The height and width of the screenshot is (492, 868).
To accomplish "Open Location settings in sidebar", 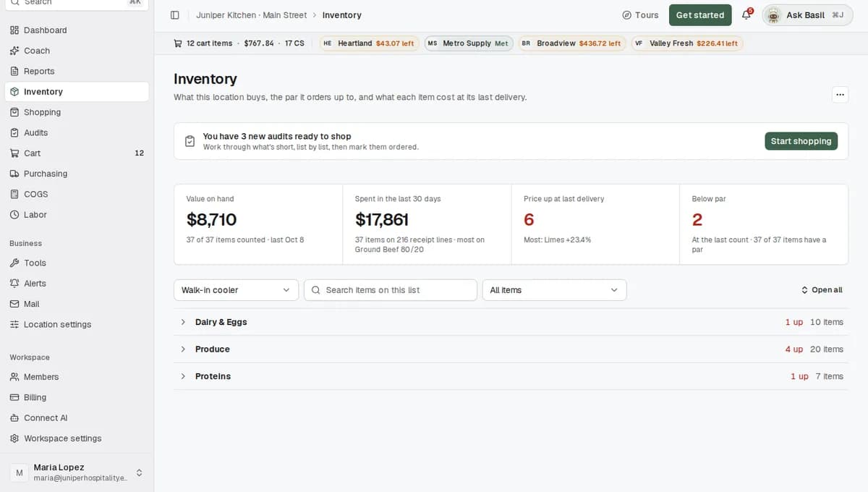I will coord(77,325).
